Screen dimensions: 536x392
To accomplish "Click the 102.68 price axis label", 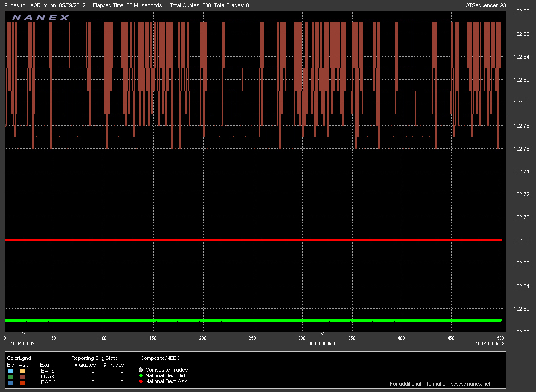I will pyautogui.click(x=521, y=240).
